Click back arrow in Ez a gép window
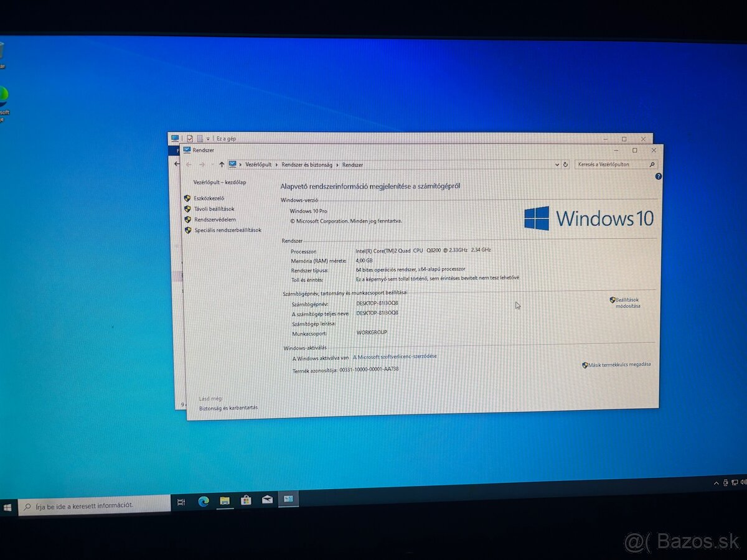 point(177,164)
